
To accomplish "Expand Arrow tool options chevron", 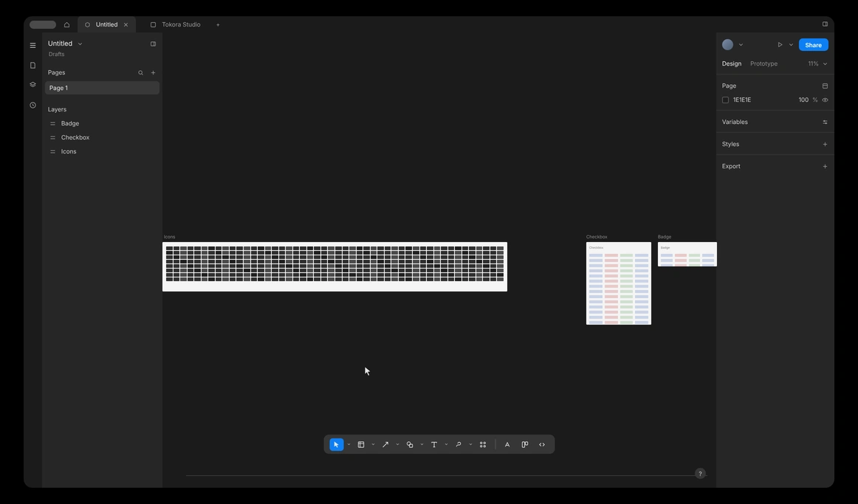I will [x=397, y=444].
